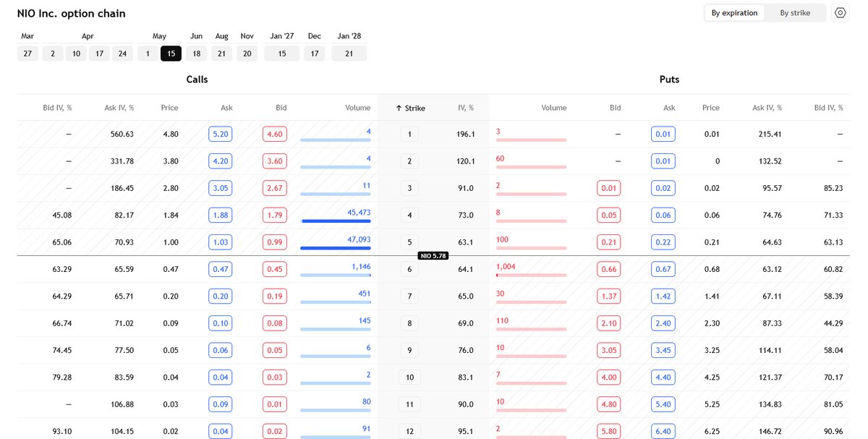868x439 pixels.
Task: Click the call Ask 4.20 for strike 2
Action: pyautogui.click(x=221, y=161)
